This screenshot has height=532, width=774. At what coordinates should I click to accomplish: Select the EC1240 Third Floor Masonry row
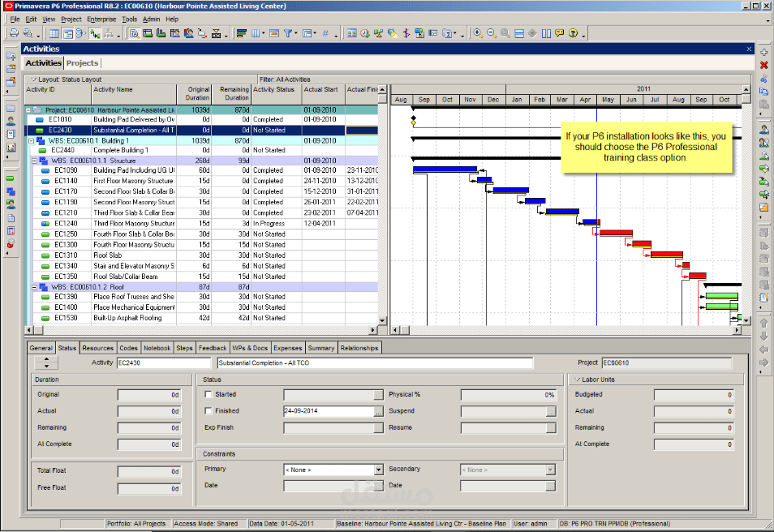[x=201, y=224]
